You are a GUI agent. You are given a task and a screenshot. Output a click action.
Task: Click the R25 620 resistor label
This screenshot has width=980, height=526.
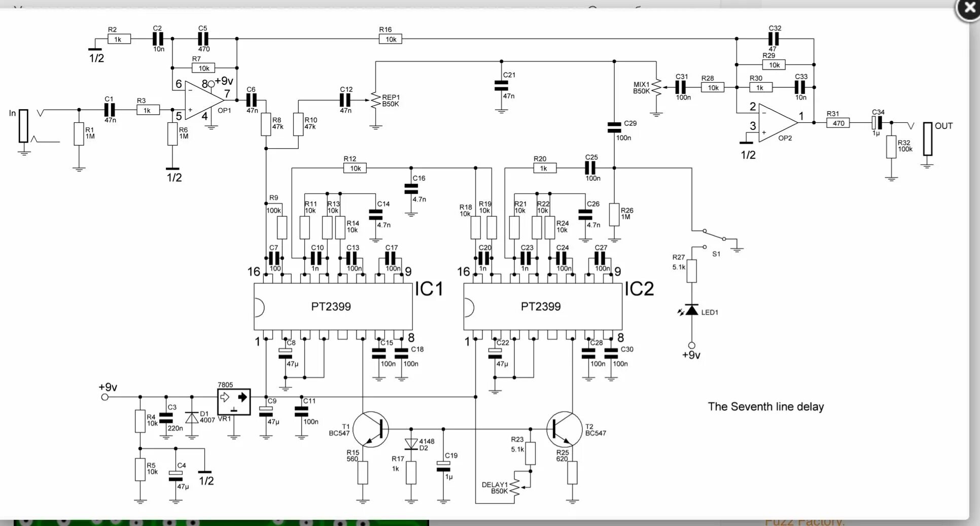click(563, 455)
